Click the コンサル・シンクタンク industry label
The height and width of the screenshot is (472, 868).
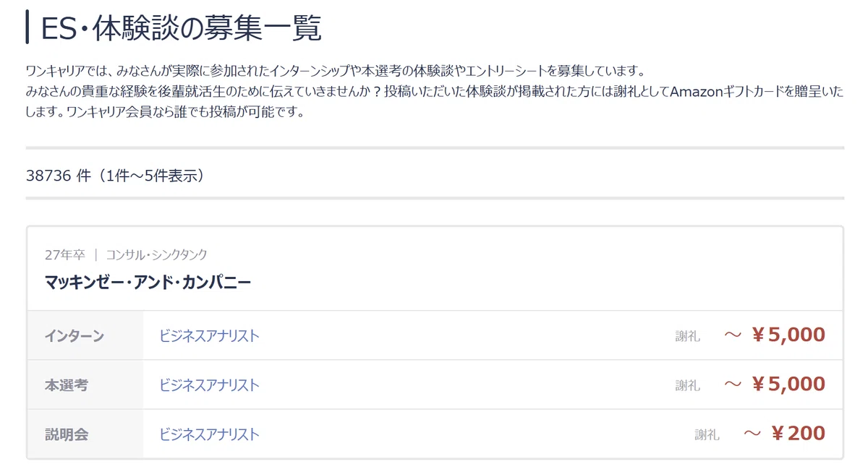(157, 254)
